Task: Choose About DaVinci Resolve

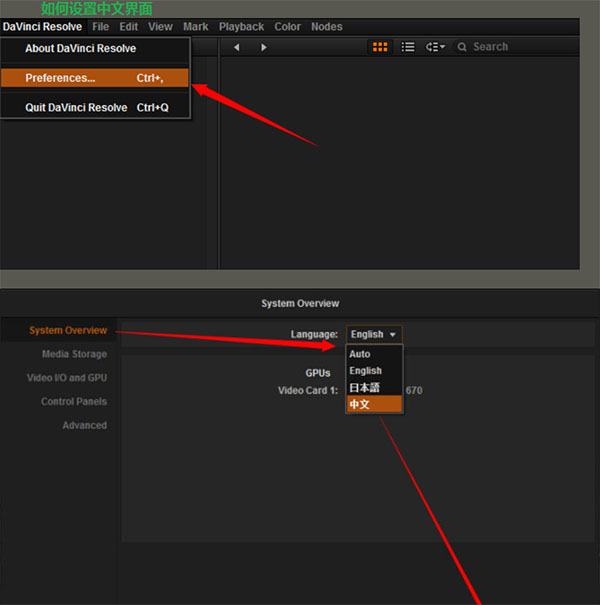Action: [80, 49]
